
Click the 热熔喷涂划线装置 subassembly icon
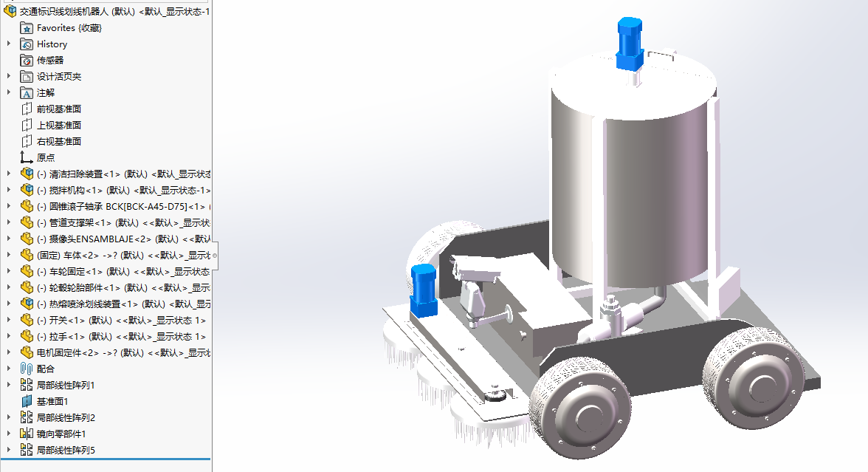[x=26, y=304]
